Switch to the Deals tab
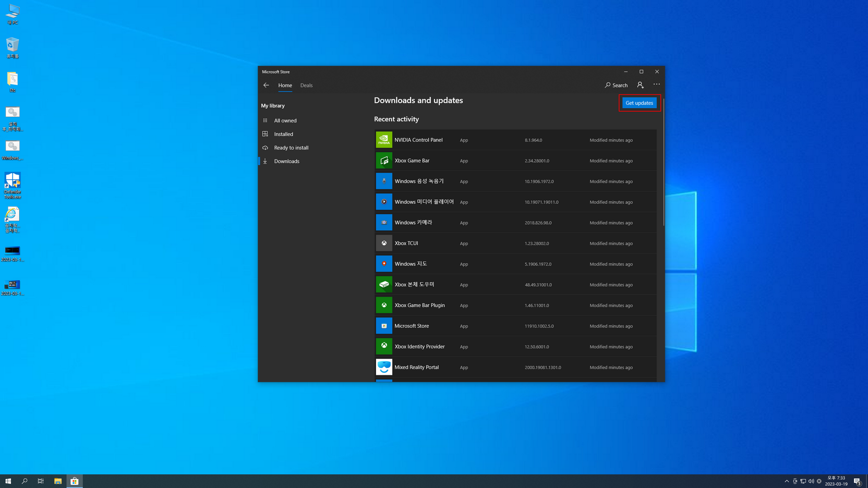The height and width of the screenshot is (488, 868). 306,86
